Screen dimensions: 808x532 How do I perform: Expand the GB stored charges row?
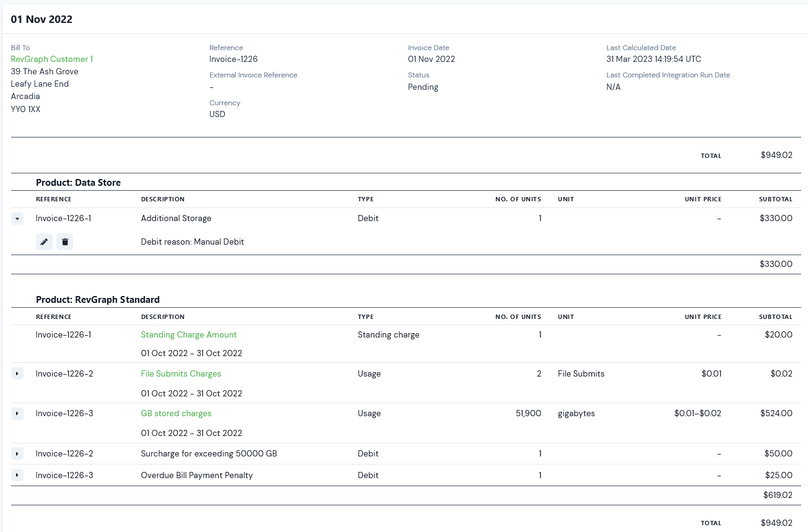pyautogui.click(x=17, y=413)
